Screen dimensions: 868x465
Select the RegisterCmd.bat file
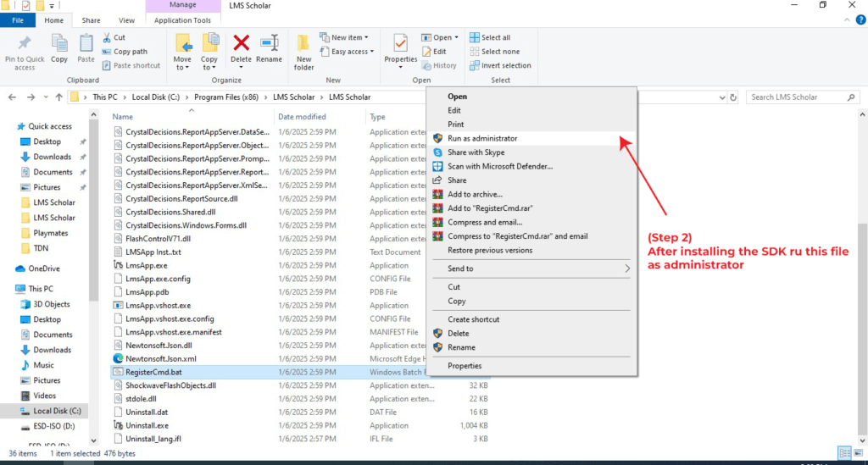[x=153, y=372]
